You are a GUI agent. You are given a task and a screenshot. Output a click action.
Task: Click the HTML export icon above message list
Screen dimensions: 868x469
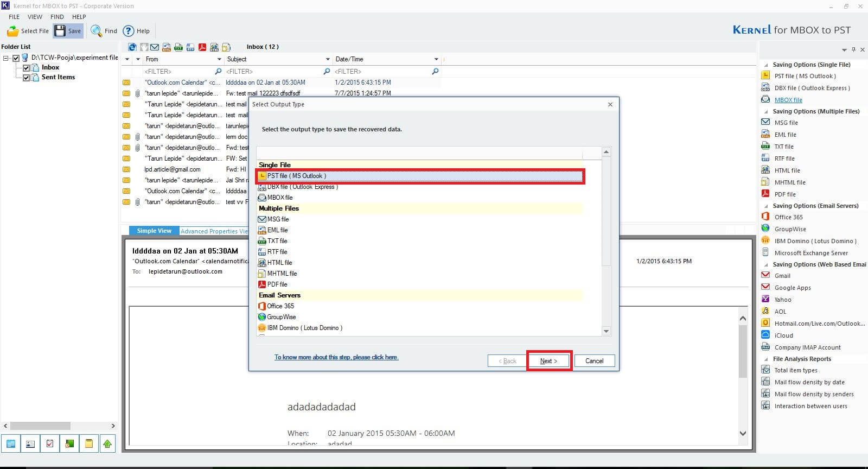coord(214,47)
